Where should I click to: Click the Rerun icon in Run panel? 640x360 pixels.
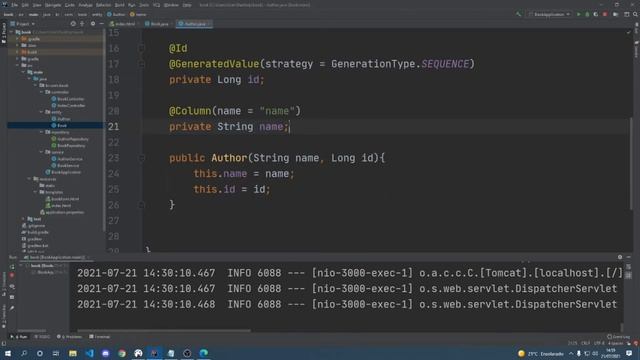[12, 267]
